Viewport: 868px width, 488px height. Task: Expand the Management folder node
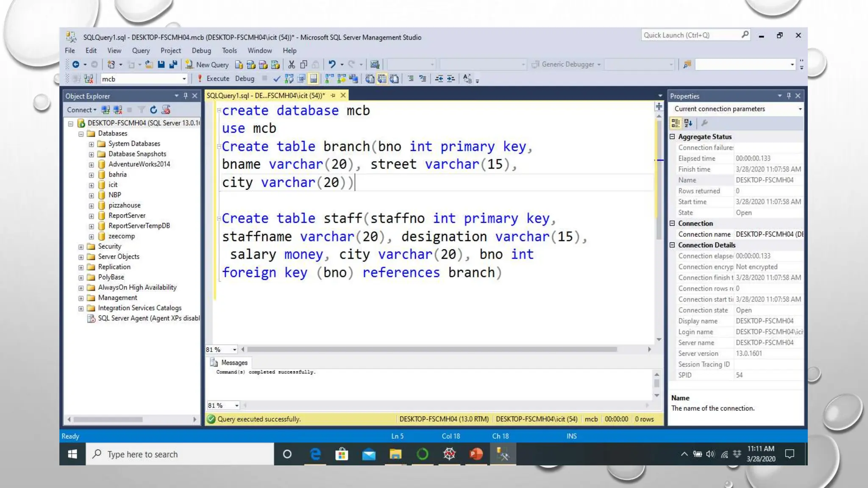tap(81, 298)
